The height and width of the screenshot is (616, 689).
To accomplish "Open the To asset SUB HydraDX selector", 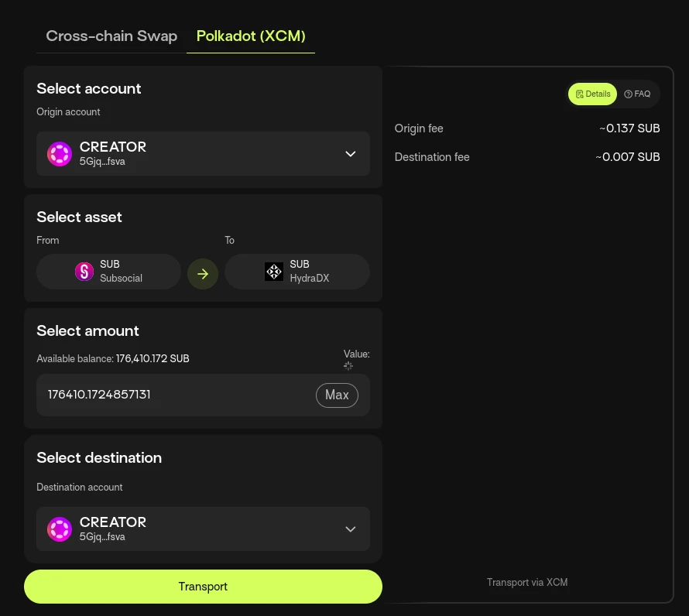I will click(x=297, y=272).
